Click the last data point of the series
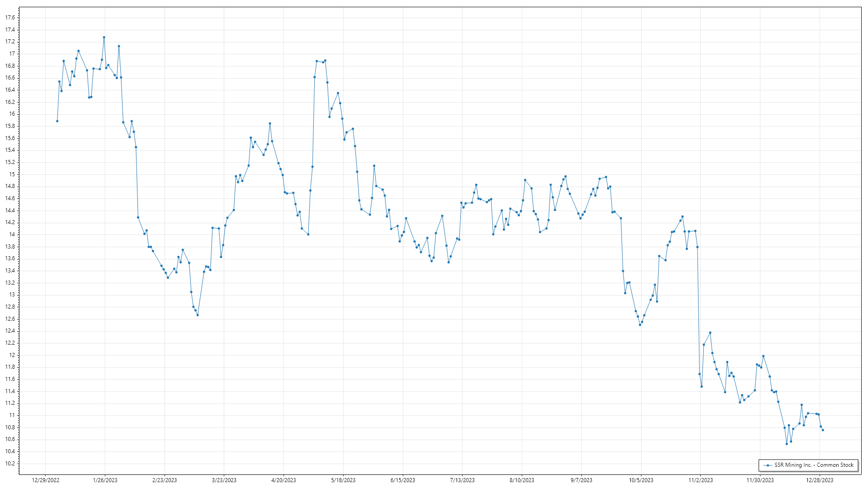The width and height of the screenshot is (868, 488). click(x=823, y=430)
